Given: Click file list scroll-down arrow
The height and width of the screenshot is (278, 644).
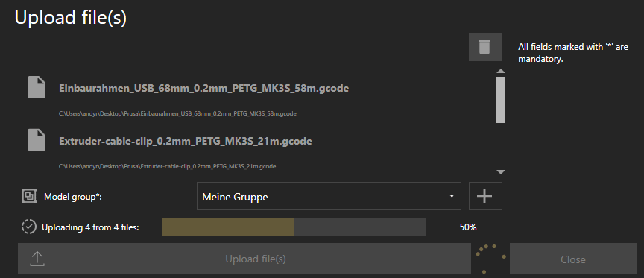Looking at the screenshot, I should pos(500,172).
